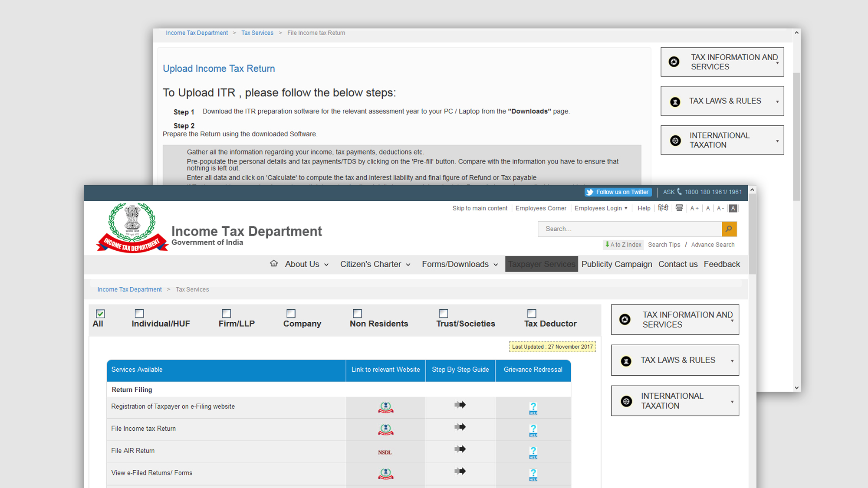This screenshot has height=488, width=868.
Task: Open step guide arrow for Registration of Taxpayer
Action: 460,405
